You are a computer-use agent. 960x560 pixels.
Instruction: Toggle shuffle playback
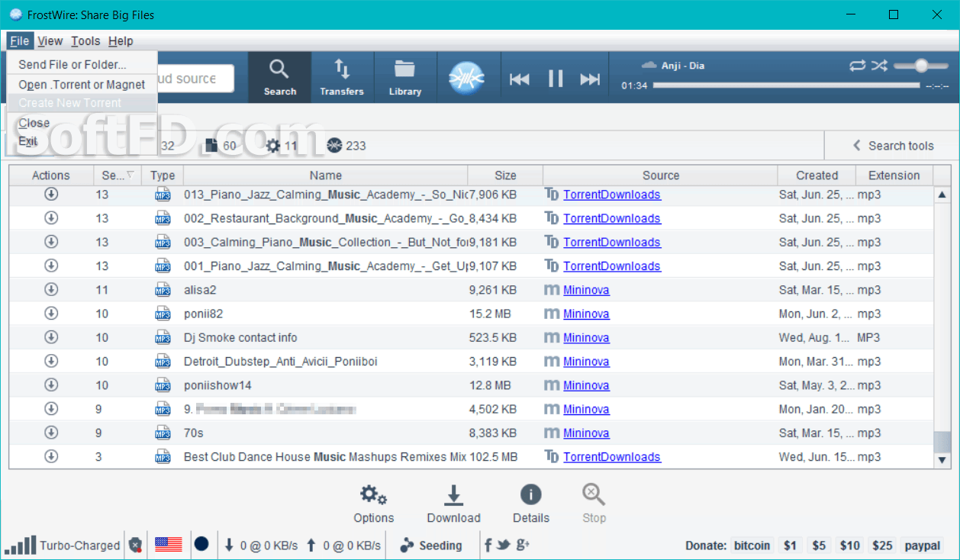pyautogui.click(x=879, y=66)
